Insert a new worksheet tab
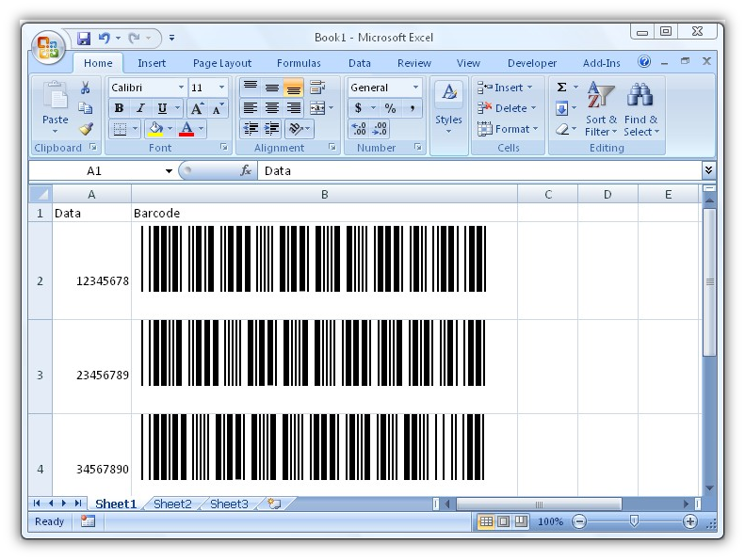 coord(274,504)
